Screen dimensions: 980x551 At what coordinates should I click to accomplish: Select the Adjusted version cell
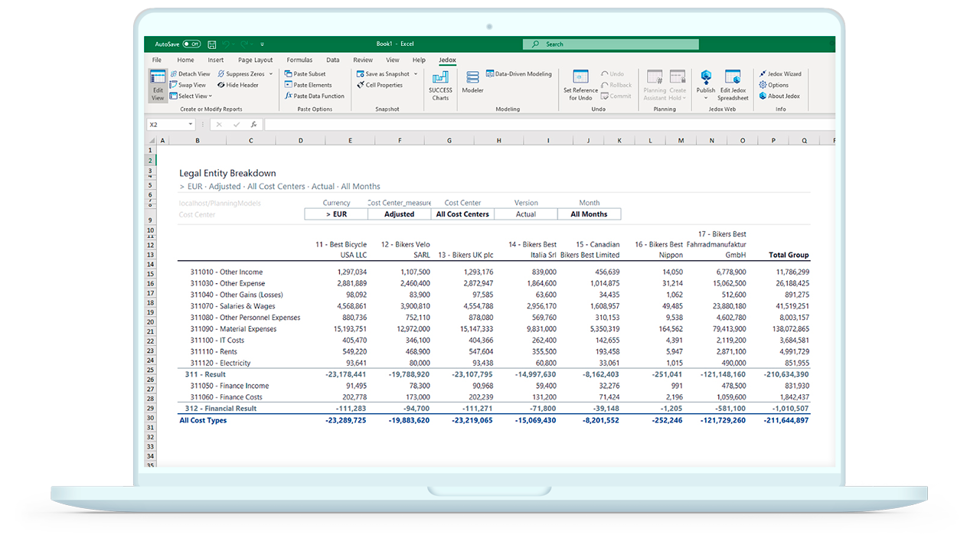(x=398, y=214)
